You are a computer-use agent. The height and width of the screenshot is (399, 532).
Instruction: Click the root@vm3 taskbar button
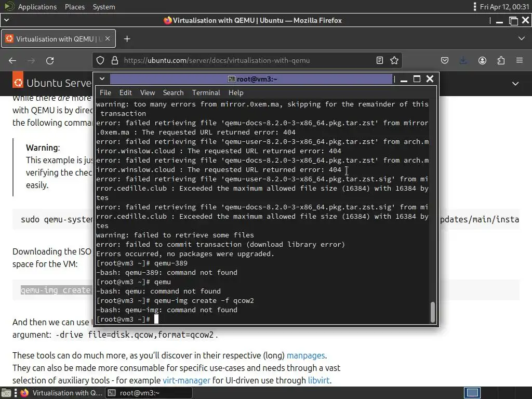[x=149, y=393]
